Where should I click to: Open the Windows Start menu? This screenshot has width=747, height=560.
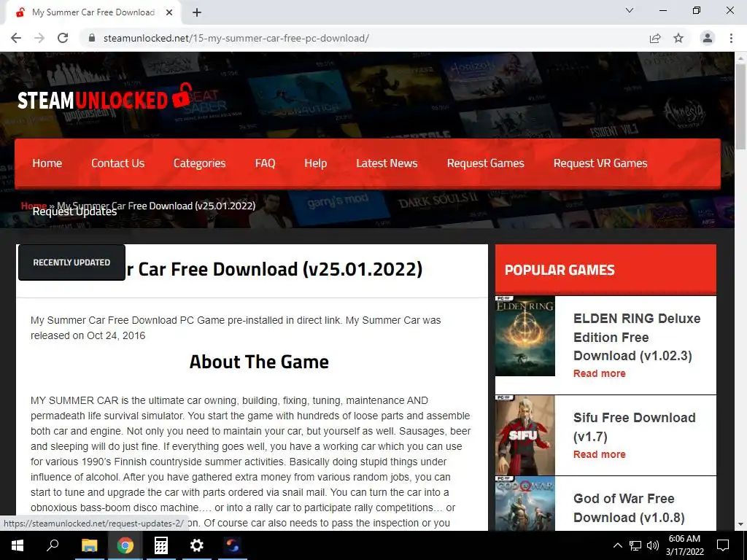[x=18, y=545]
